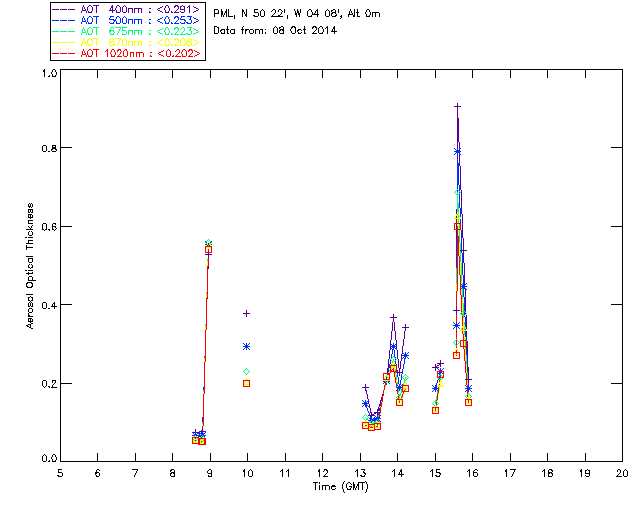Click the 0.0 y-axis tick label
This screenshot has width=640, height=512.
pyautogui.click(x=49, y=459)
